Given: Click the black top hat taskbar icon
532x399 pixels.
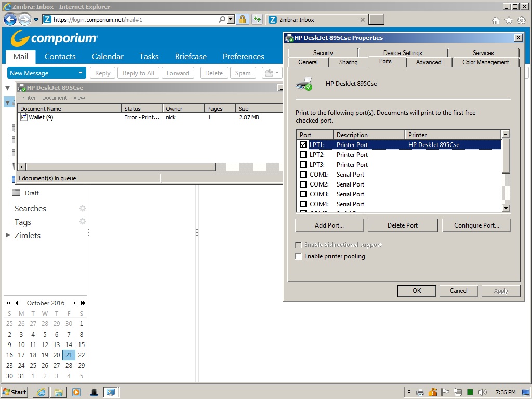Looking at the screenshot, I should [94, 392].
